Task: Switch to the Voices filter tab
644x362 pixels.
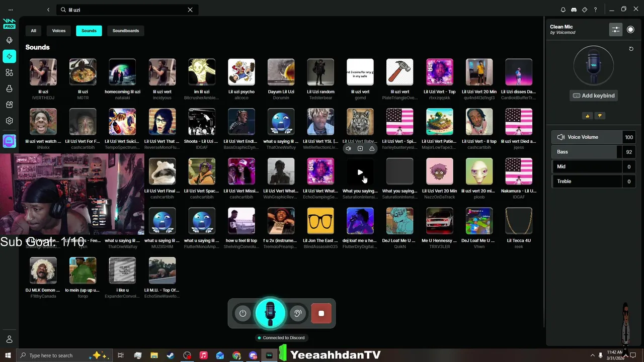Action: pyautogui.click(x=59, y=31)
